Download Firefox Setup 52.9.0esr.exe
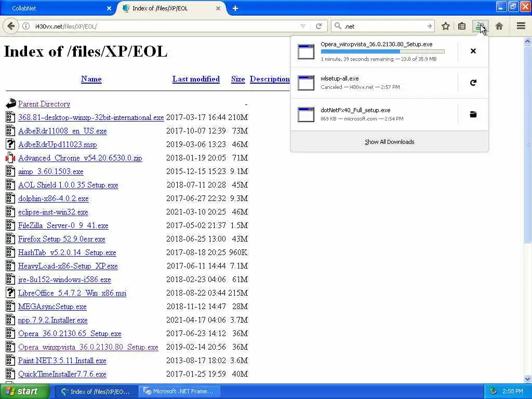 (62, 239)
